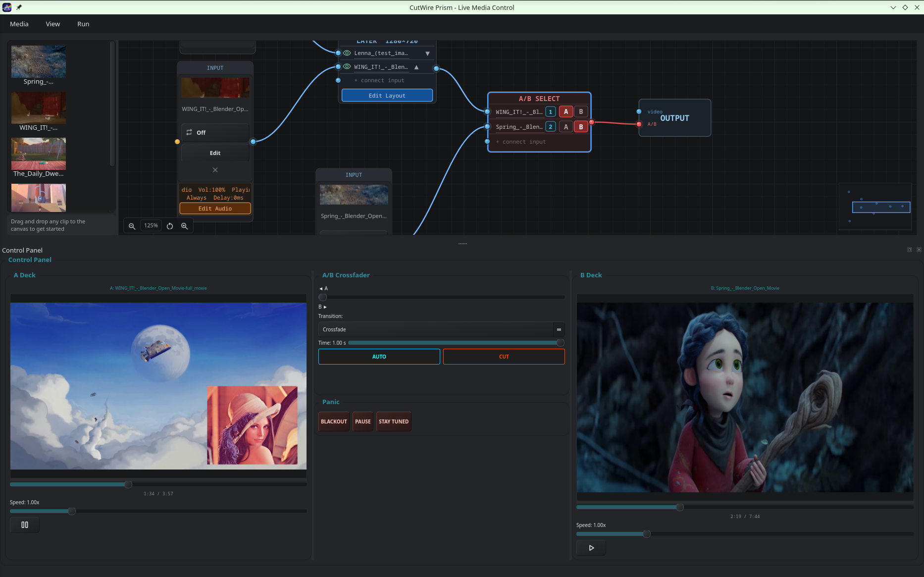924x577 pixels.
Task: Click B Deck seek bar handle
Action: (x=680, y=507)
